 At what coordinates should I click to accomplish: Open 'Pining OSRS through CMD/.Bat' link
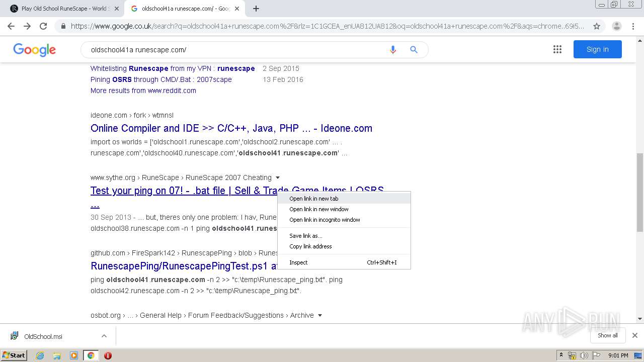(161, 79)
